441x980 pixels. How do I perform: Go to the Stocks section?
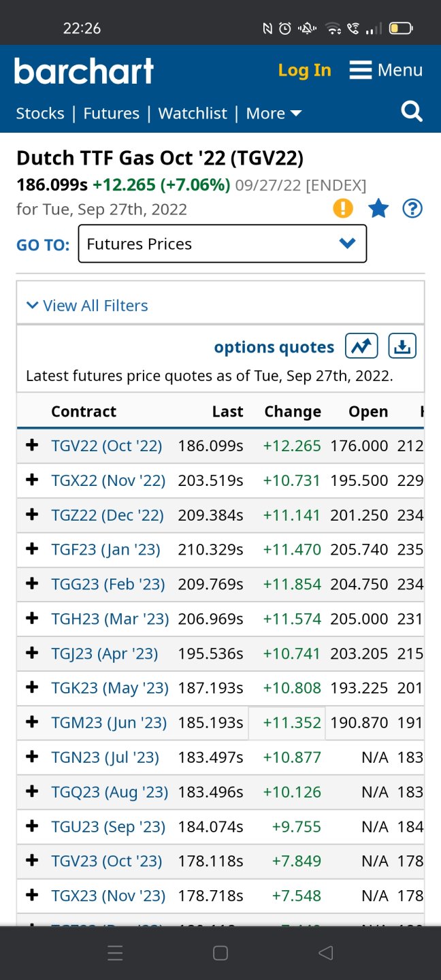point(40,114)
